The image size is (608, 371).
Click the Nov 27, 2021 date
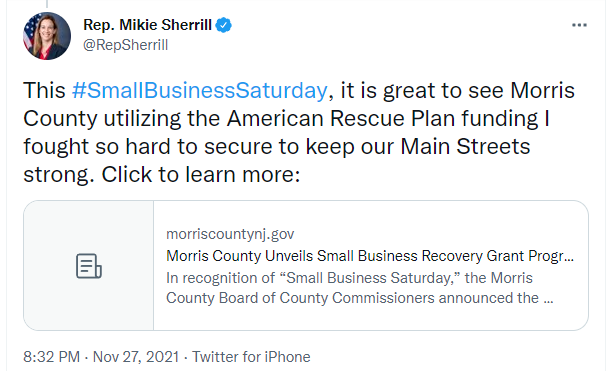click(136, 357)
